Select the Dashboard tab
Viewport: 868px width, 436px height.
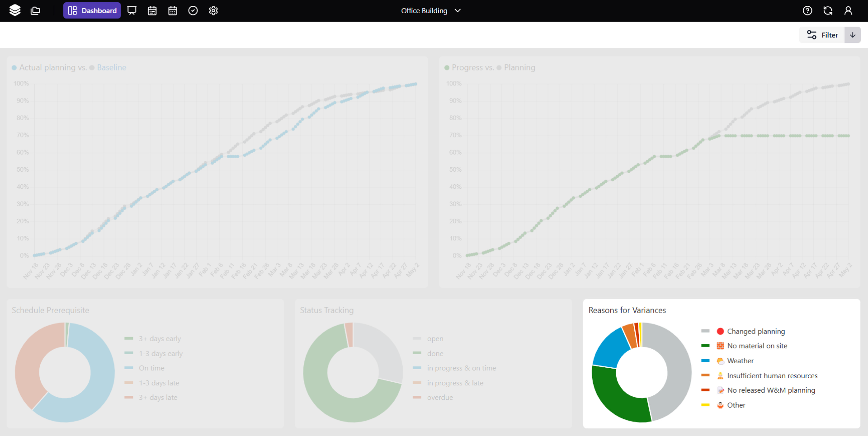(92, 10)
